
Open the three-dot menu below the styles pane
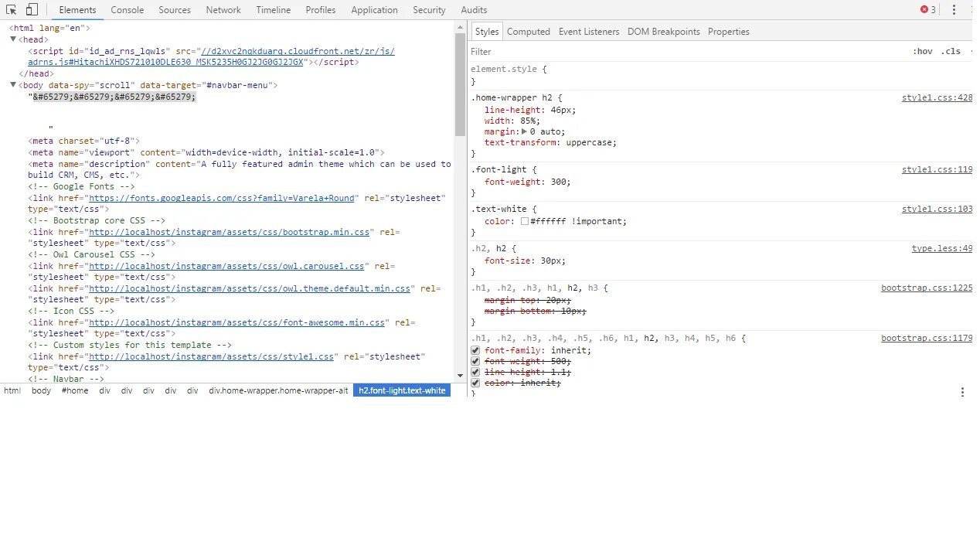962,392
